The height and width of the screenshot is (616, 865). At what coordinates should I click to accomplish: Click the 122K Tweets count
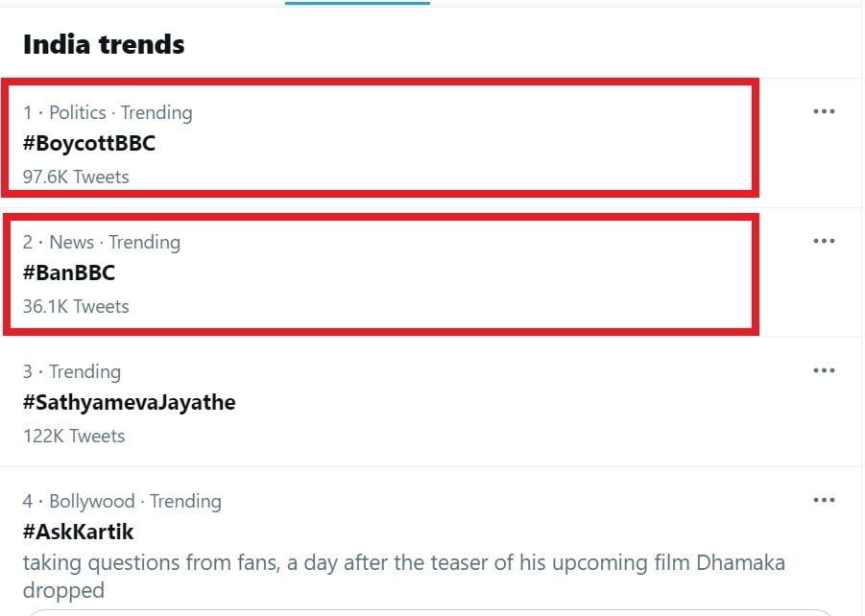click(74, 436)
